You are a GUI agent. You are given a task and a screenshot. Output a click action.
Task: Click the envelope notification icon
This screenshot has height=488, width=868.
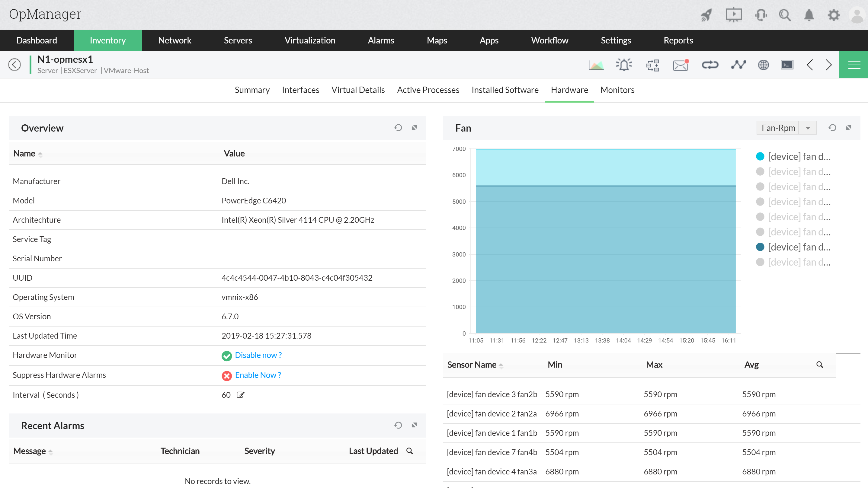click(x=680, y=65)
